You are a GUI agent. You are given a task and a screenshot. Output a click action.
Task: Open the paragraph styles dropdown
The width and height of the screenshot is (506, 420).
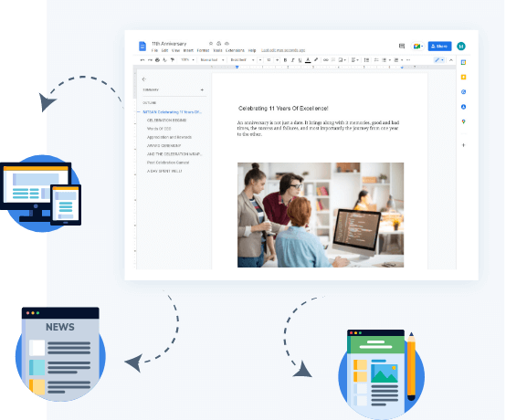coord(212,60)
